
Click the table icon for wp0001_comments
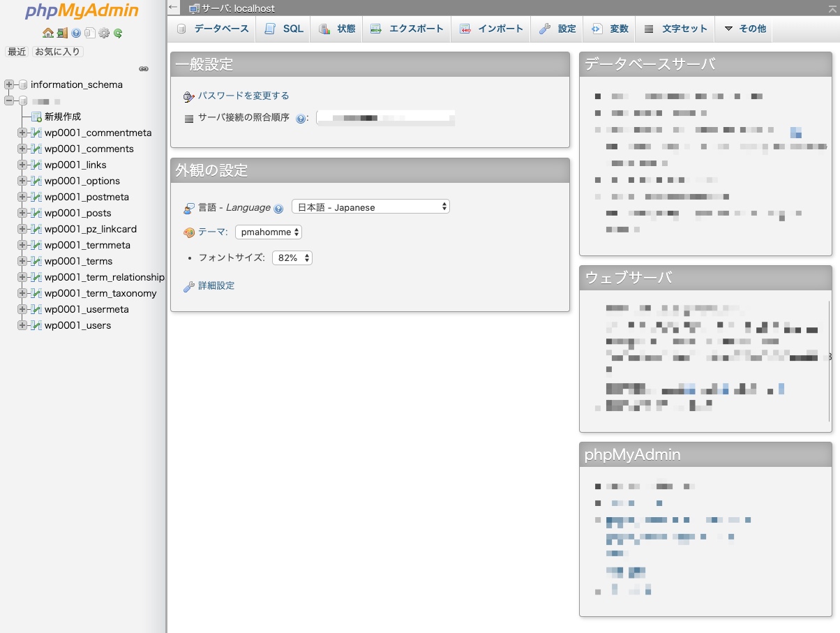[37, 149]
